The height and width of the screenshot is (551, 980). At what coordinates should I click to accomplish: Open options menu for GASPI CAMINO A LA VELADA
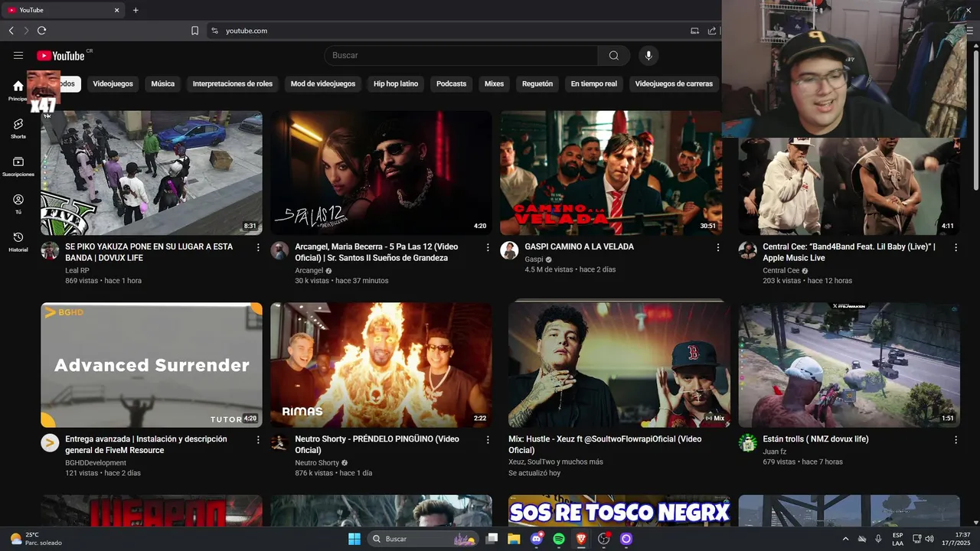(x=718, y=247)
